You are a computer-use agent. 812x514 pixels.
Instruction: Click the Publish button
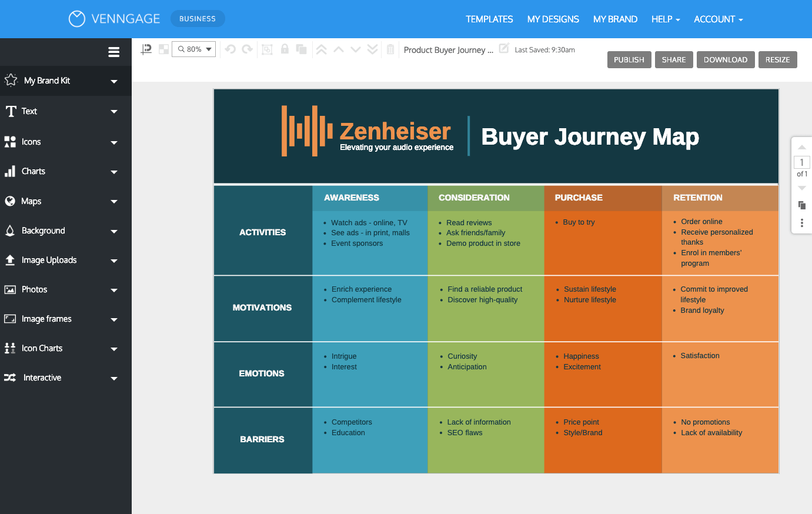(629, 60)
